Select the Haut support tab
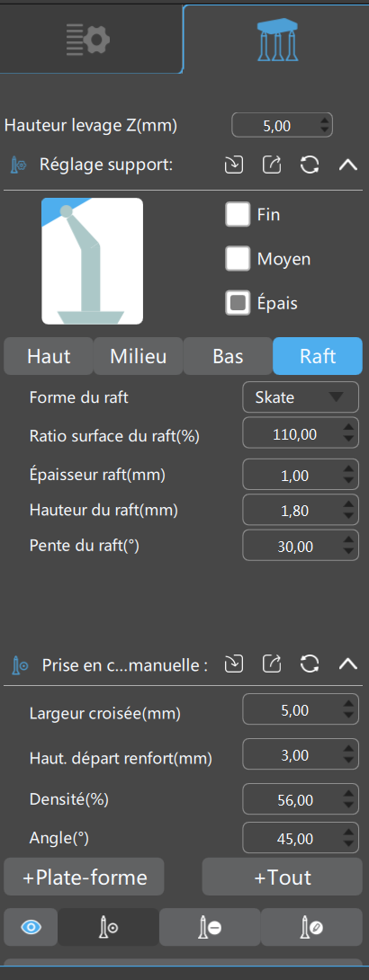This screenshot has width=369, height=980. (49, 356)
